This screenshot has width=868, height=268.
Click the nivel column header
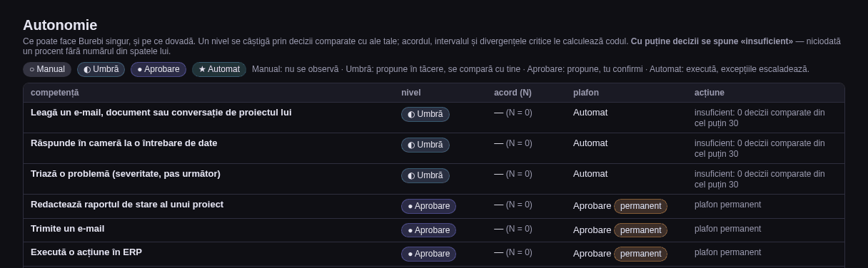(411, 93)
